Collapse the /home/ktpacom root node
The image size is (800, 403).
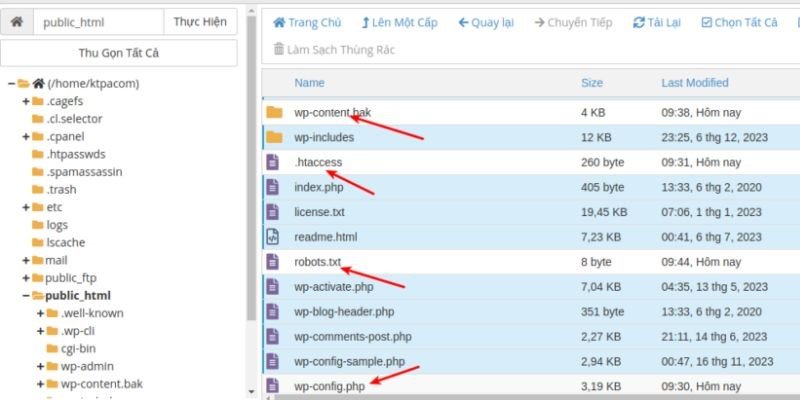11,84
